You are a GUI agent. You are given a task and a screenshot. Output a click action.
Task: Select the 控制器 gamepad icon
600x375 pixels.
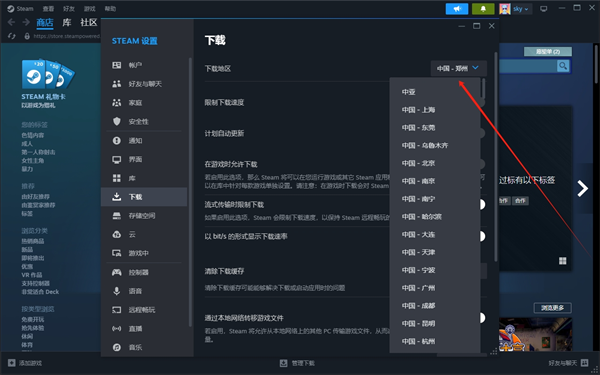tap(117, 272)
